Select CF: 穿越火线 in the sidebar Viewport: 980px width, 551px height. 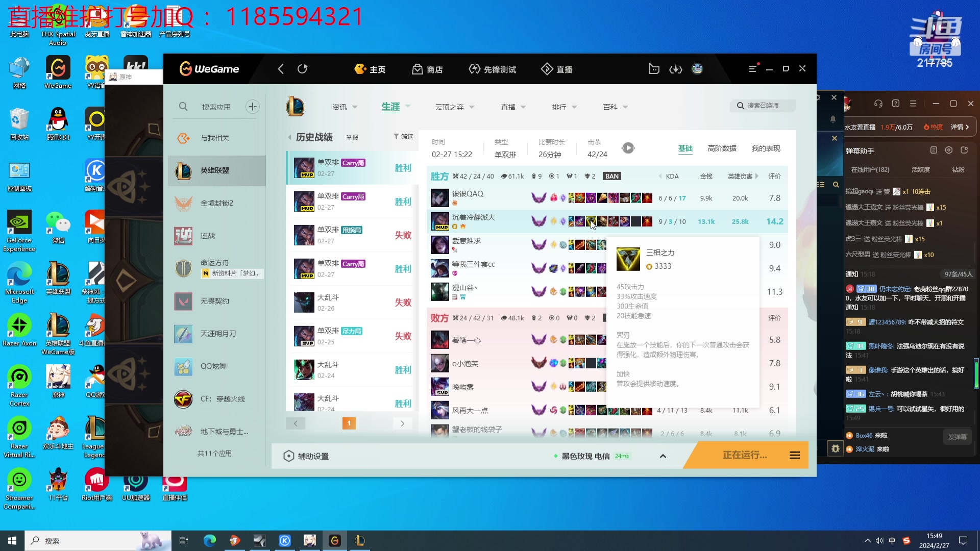217,399
